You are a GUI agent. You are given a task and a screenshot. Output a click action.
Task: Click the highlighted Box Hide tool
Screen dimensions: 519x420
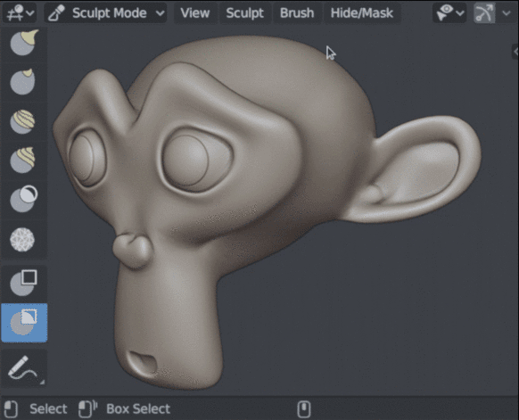[24, 323]
